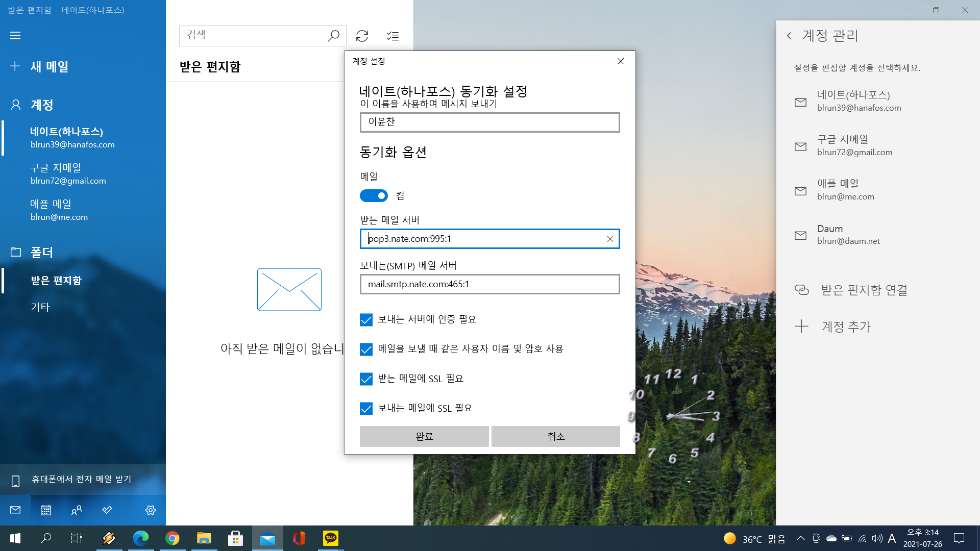Click the 완료 button
Image resolution: width=980 pixels, height=551 pixels.
(x=424, y=437)
